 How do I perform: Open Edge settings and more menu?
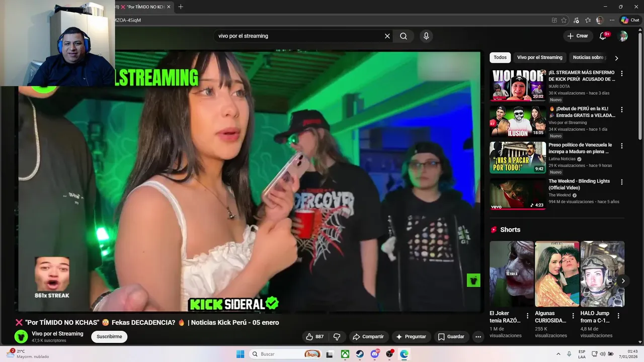612,20
